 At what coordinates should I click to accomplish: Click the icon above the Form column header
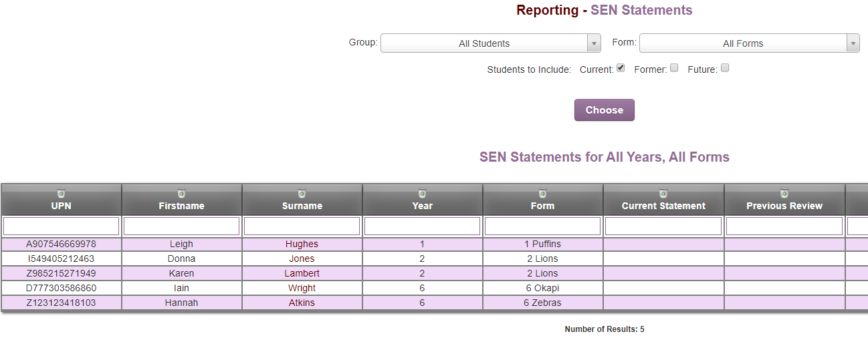click(542, 193)
